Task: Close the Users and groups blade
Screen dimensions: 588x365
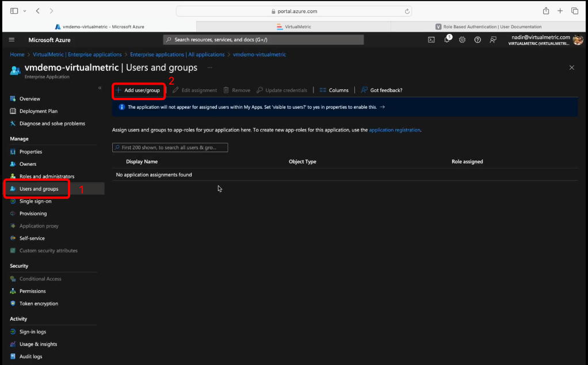Action: [571, 67]
